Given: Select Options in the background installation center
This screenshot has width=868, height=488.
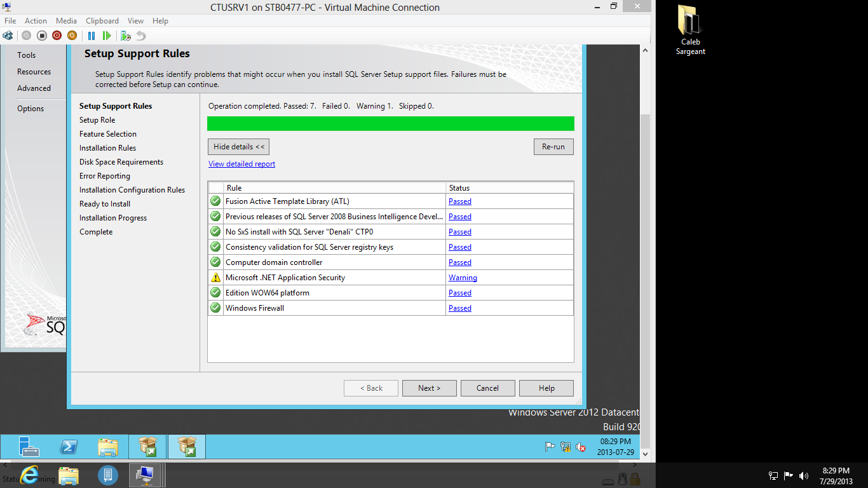Looking at the screenshot, I should pos(31,109).
